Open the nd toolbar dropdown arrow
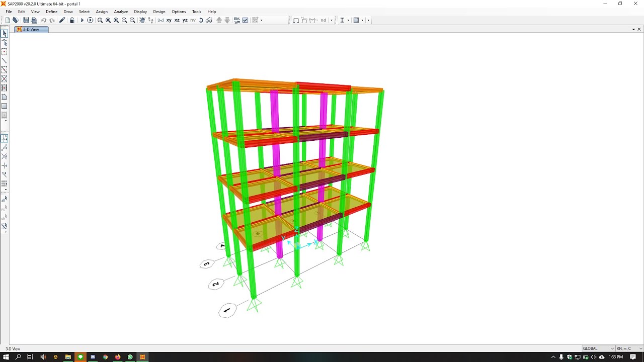The width and height of the screenshot is (644, 362). tap(331, 20)
